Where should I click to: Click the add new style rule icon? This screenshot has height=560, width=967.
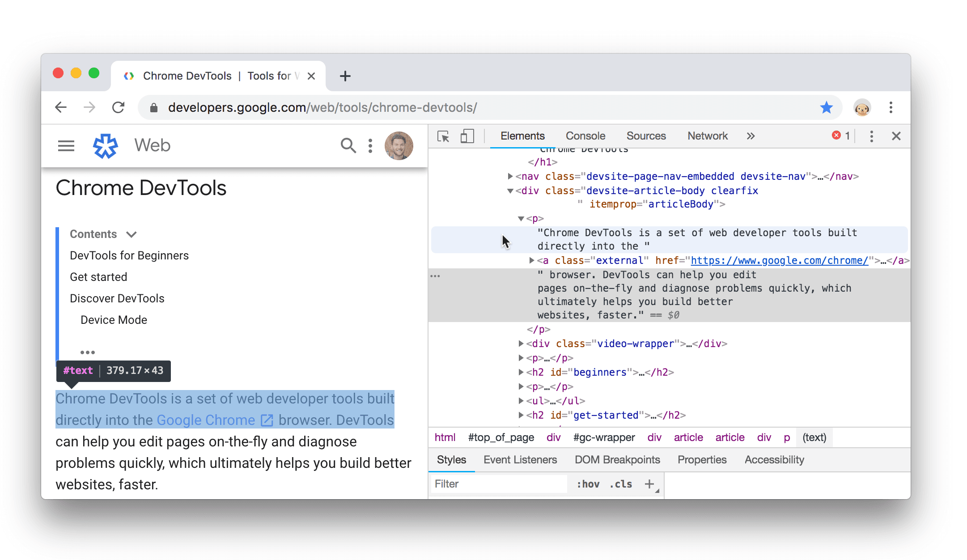650,483
